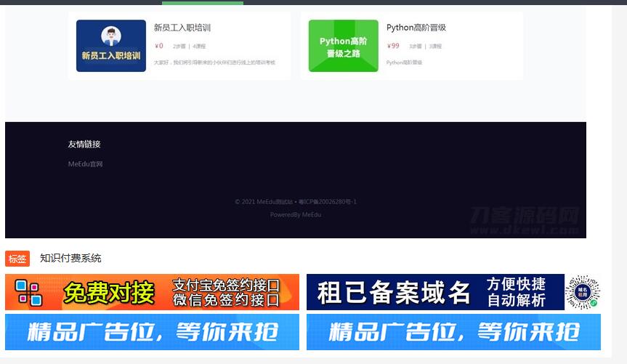Click the ICP record number in footer
Viewport: 627px width, 364px height.
(328, 201)
